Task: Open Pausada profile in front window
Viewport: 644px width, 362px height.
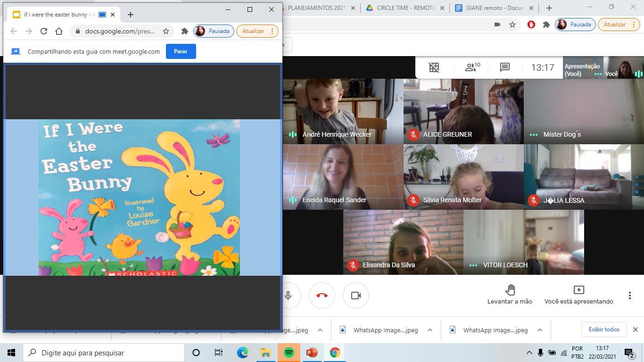Action: 214,31
